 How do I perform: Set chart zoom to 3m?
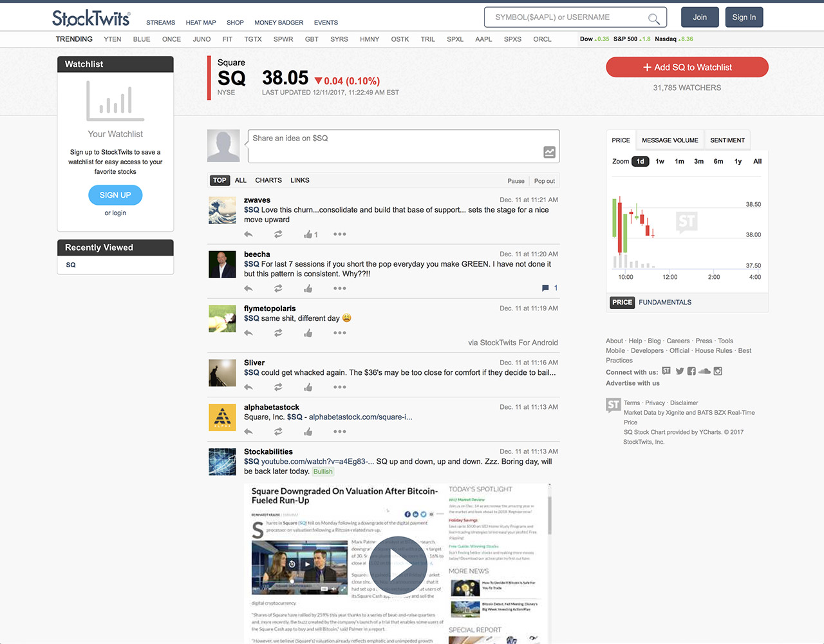[698, 162]
